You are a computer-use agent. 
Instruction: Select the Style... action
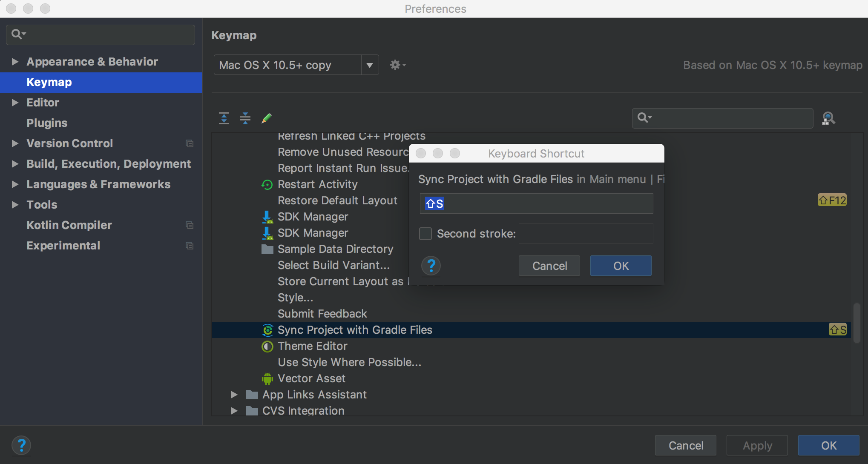(x=295, y=298)
